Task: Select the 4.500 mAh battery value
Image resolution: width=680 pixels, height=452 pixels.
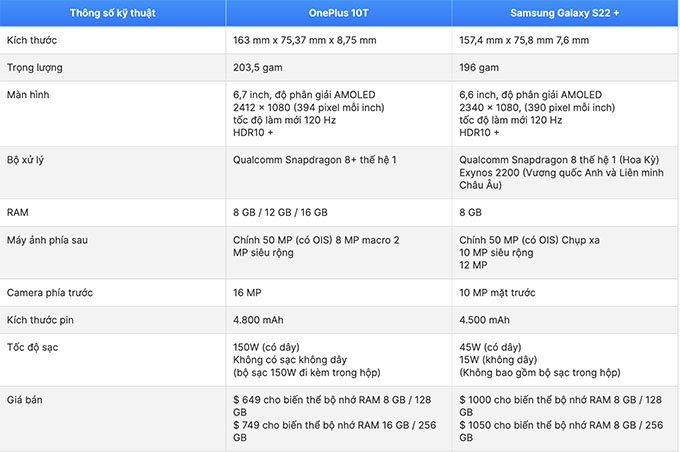Action: 484,320
